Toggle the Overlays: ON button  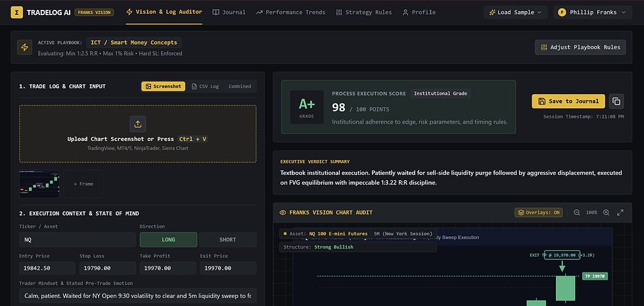click(539, 213)
